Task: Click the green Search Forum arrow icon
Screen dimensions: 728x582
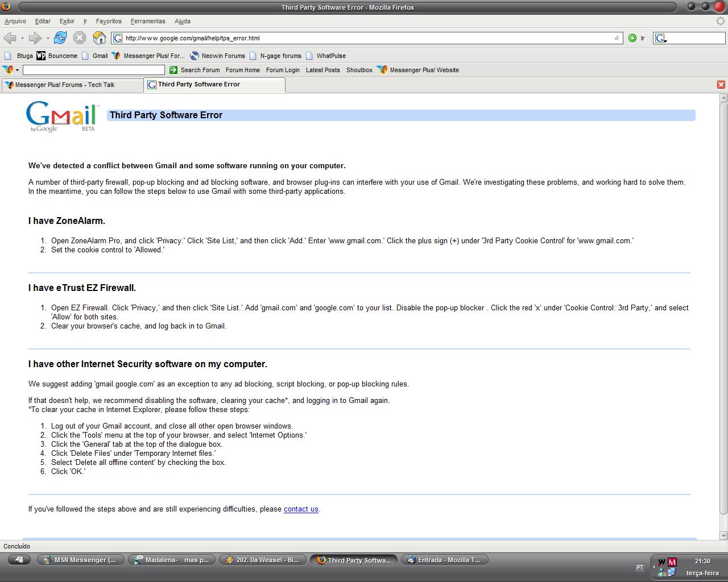Action: click(x=173, y=70)
